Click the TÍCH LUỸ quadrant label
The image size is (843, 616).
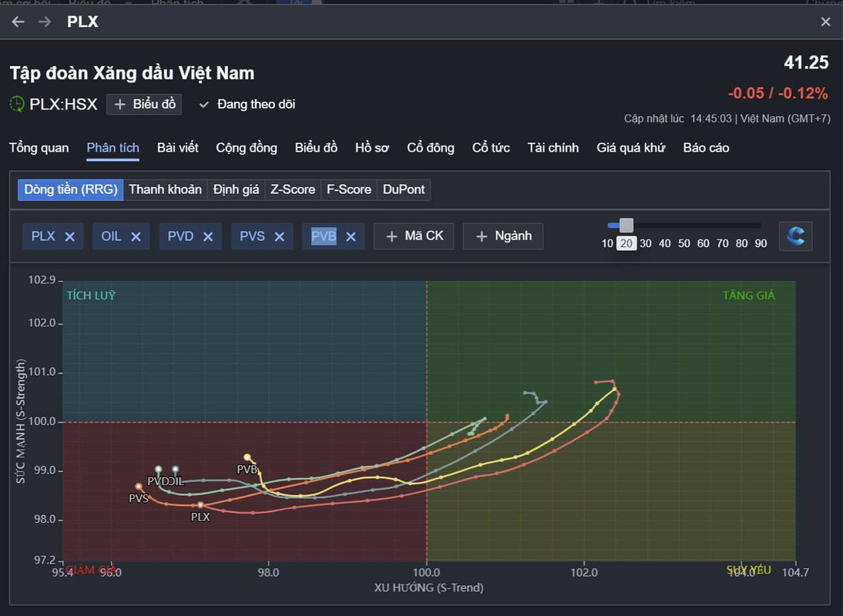pyautogui.click(x=92, y=296)
